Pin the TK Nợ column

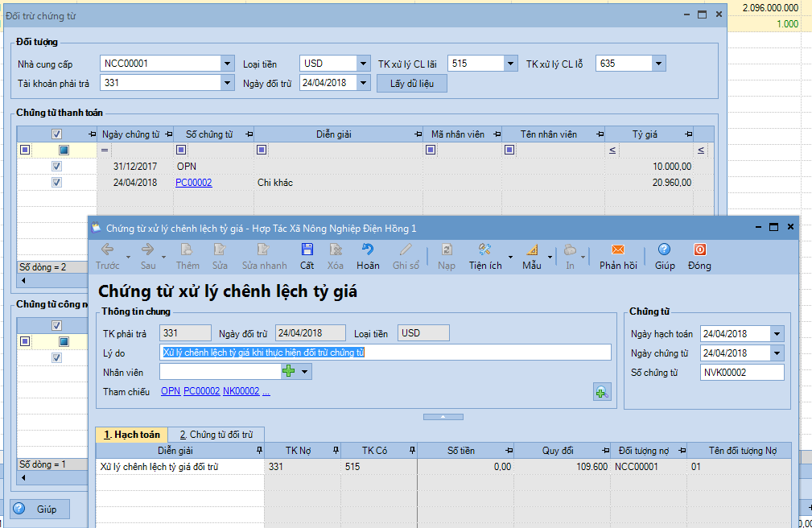[336, 450]
